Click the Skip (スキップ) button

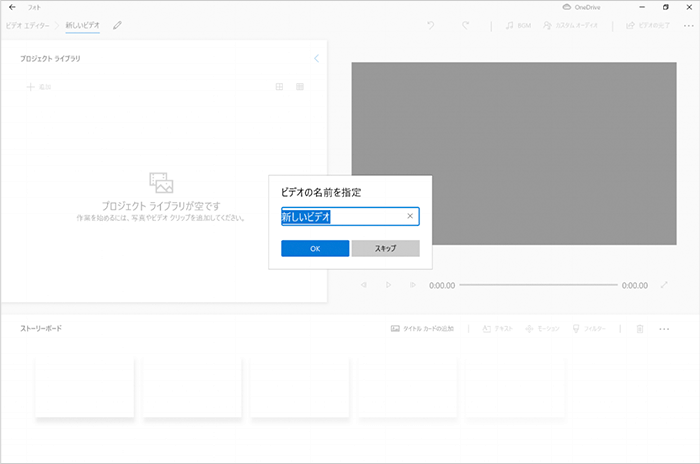385,248
